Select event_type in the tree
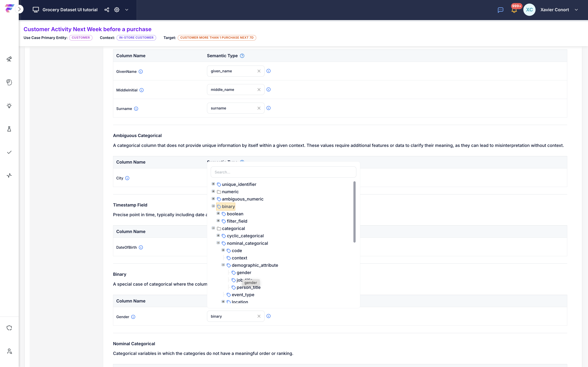 [243, 295]
